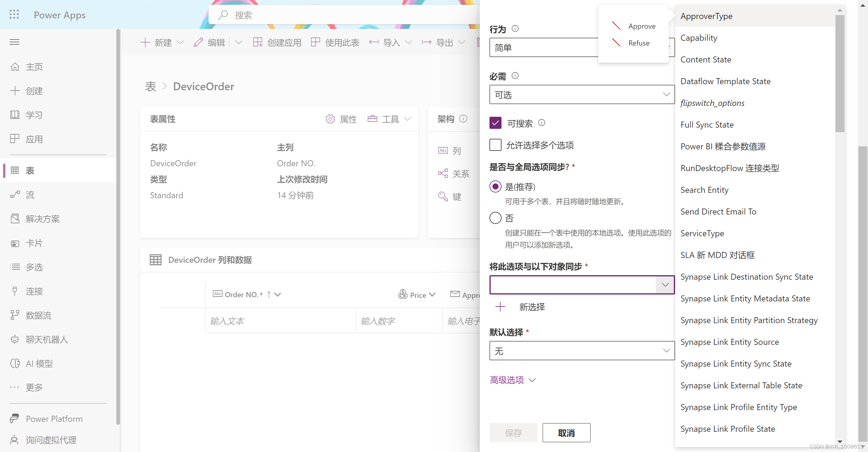Open the collapsed navigation hamburger menu

coord(14,42)
